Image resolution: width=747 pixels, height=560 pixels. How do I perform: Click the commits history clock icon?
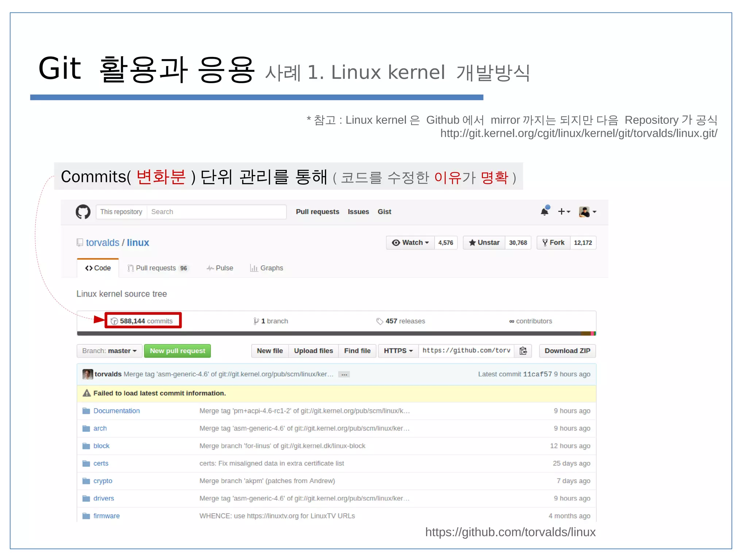click(x=114, y=321)
